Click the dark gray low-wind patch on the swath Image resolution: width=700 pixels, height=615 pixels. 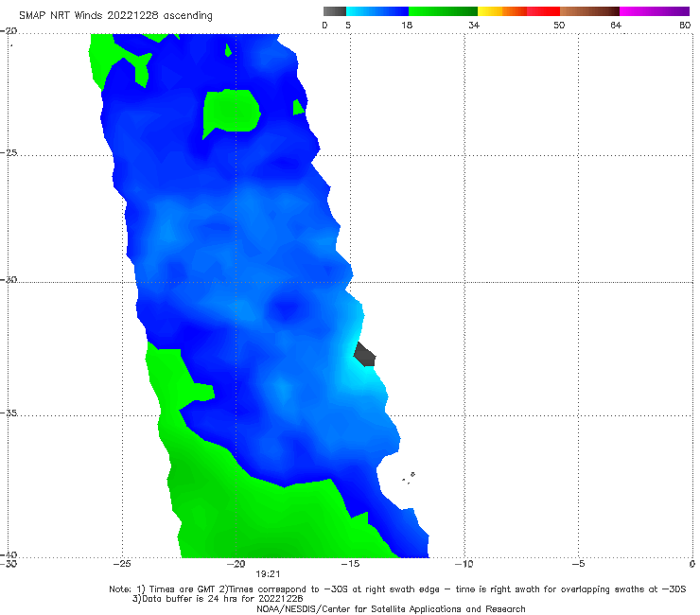click(x=365, y=355)
